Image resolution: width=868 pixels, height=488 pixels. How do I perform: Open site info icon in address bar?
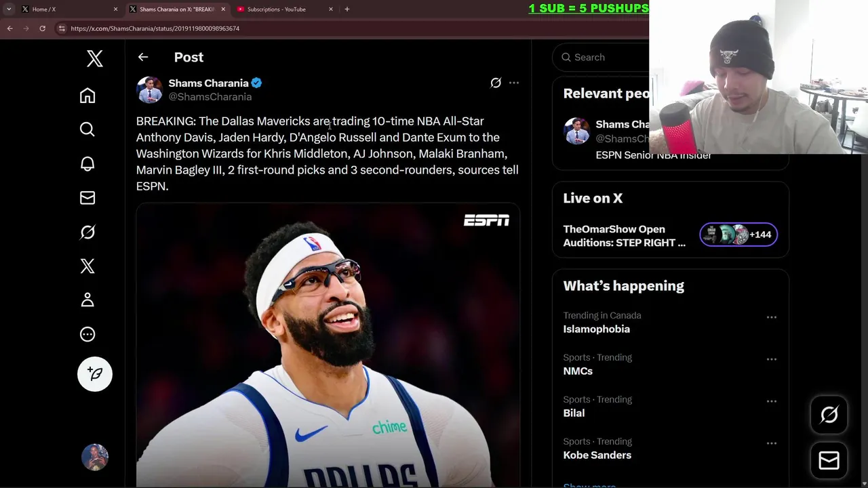coord(62,28)
